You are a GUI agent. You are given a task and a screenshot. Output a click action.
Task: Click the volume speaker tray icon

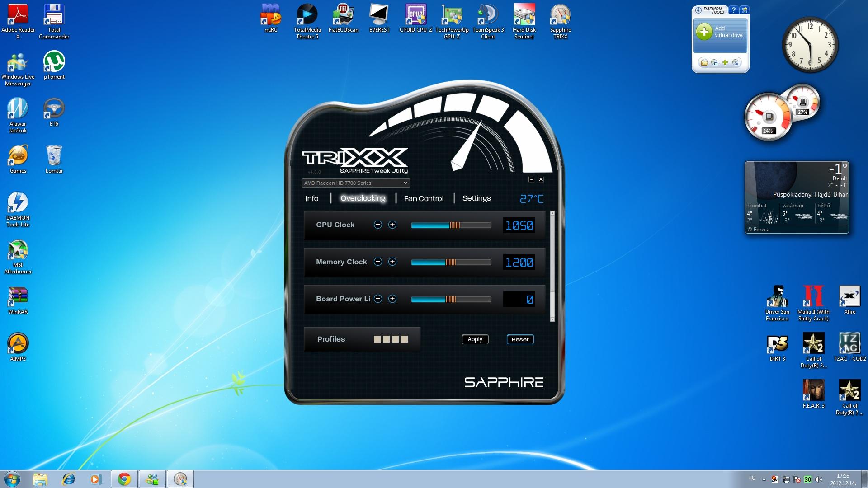pyautogui.click(x=818, y=479)
